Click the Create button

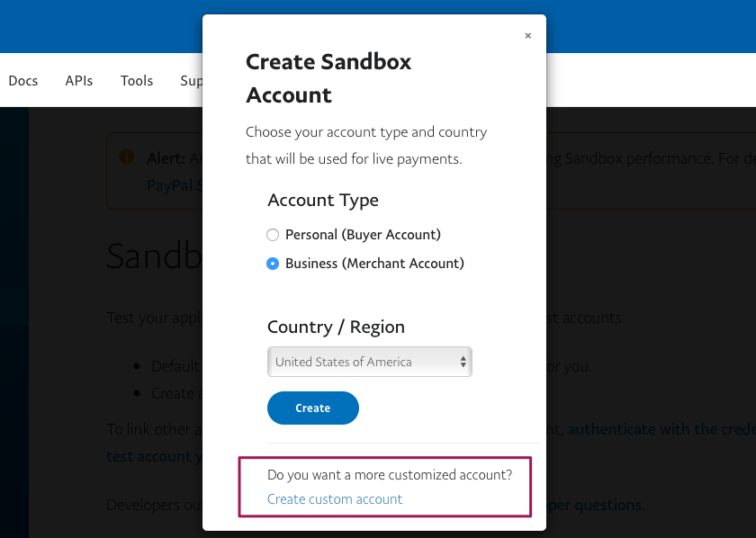312,408
